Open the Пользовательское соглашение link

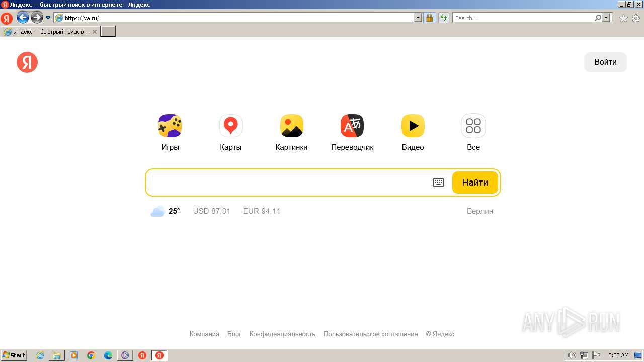(370, 334)
